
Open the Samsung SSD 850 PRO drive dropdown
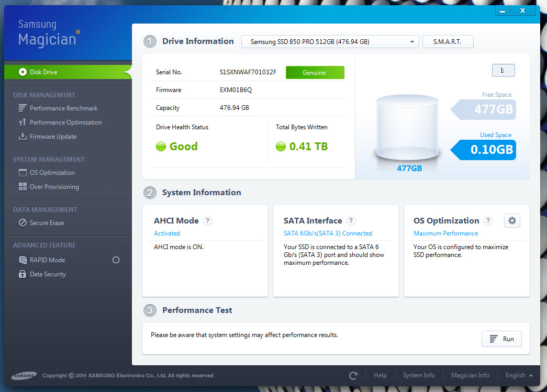[330, 41]
